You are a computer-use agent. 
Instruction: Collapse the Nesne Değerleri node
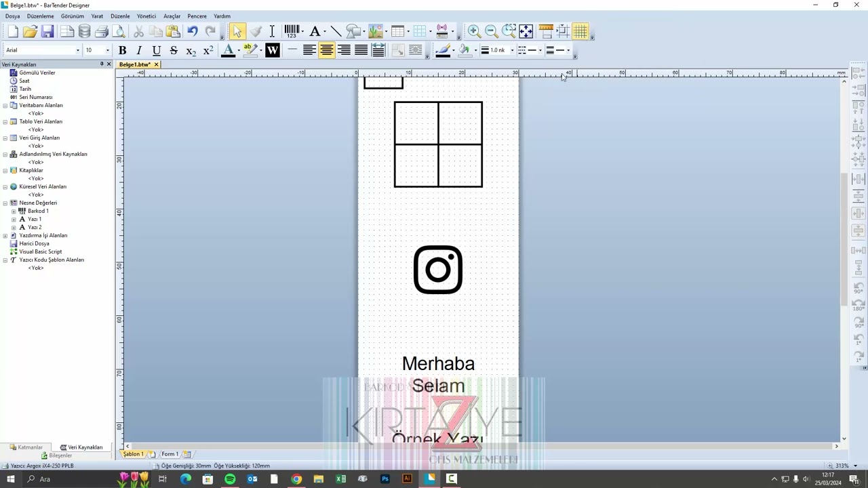(x=5, y=203)
